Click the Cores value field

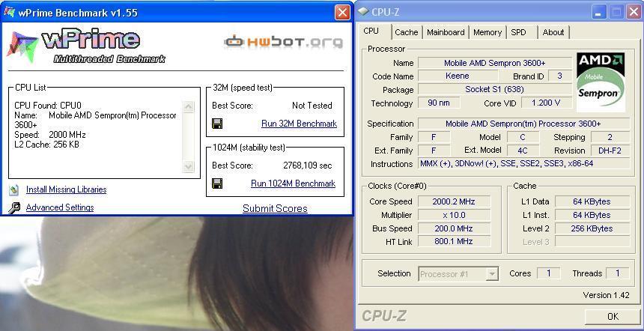point(549,273)
